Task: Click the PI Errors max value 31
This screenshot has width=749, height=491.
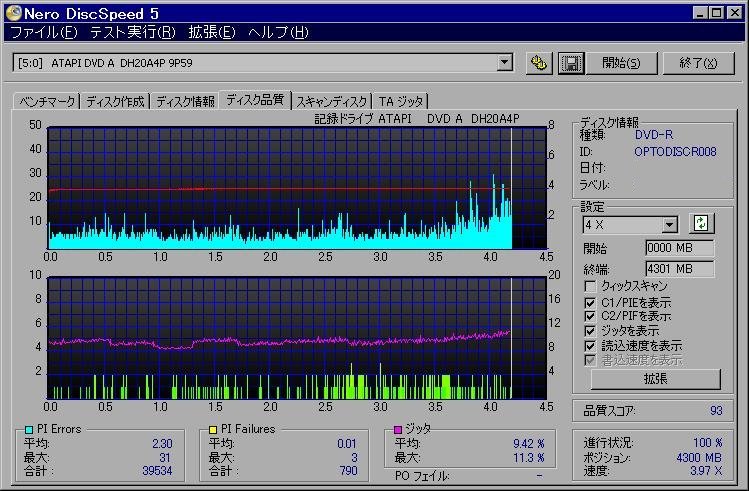Action: point(165,458)
